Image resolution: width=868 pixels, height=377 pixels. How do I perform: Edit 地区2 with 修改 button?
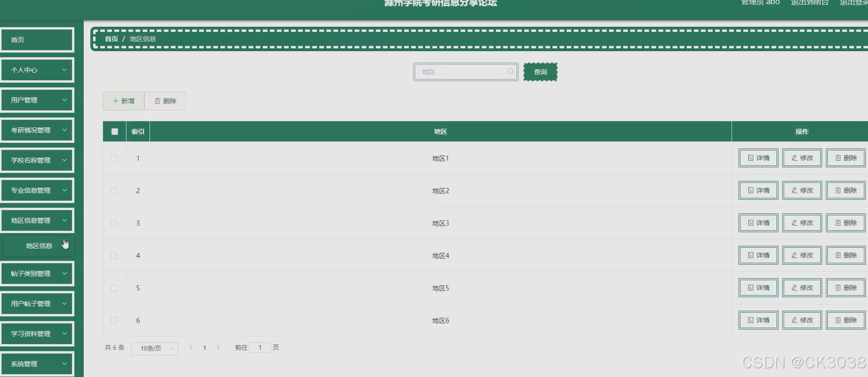(x=802, y=190)
